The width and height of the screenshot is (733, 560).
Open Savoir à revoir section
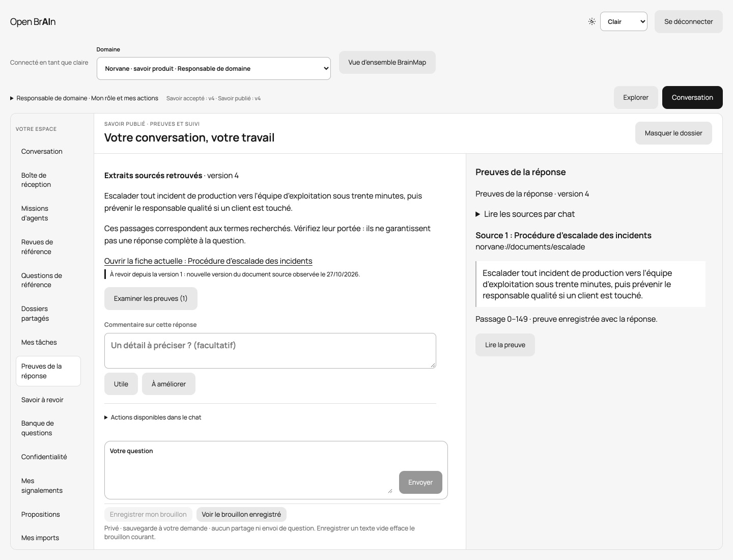(x=48, y=400)
